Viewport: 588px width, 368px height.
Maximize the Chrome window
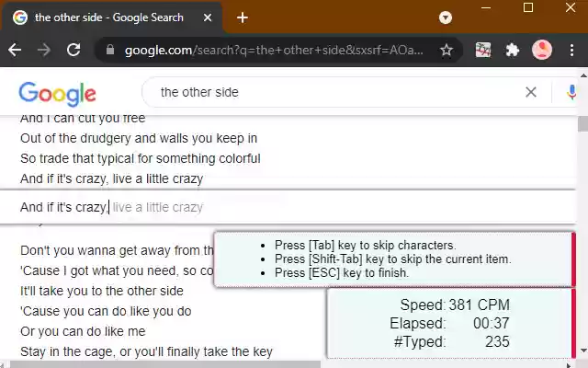coord(528,7)
